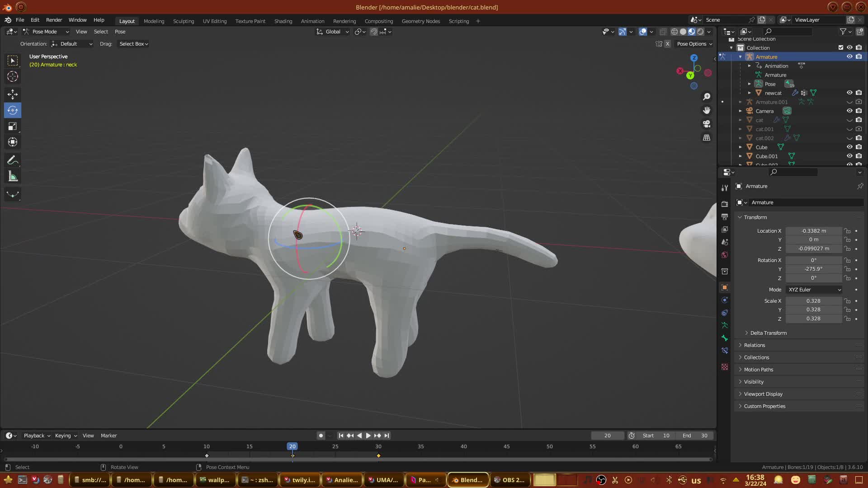Select the Move tool in toolbar
Screen dimensions: 868x488
(13, 94)
